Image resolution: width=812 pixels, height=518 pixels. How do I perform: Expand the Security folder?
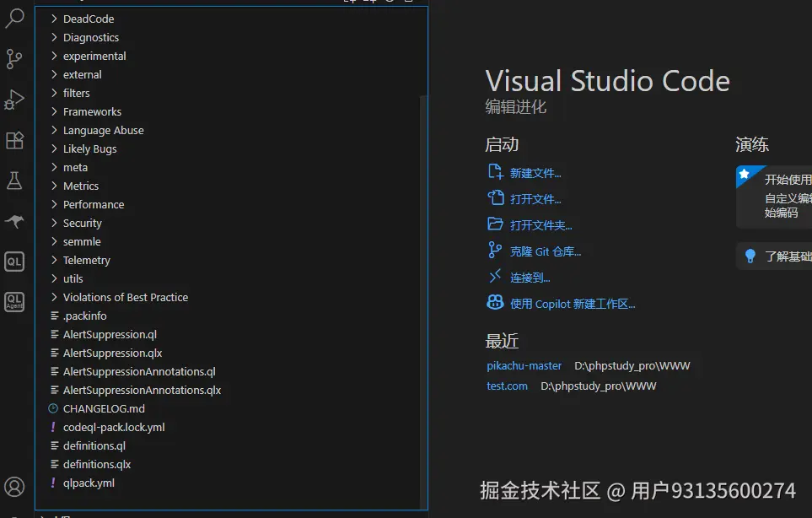click(54, 224)
